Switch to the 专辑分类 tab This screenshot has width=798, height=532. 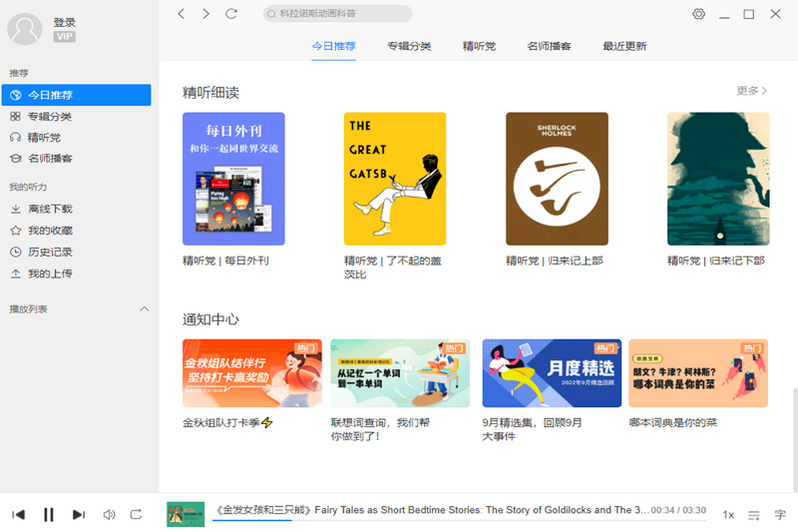[409, 46]
